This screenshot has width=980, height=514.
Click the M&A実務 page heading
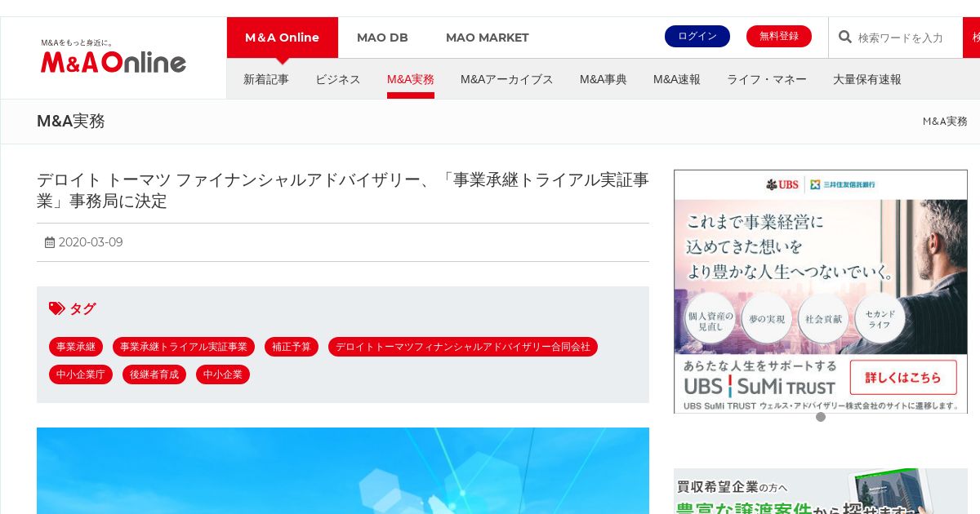(71, 122)
